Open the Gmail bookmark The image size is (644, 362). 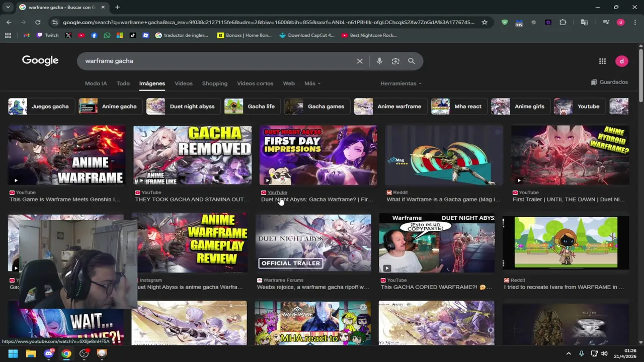(26, 35)
